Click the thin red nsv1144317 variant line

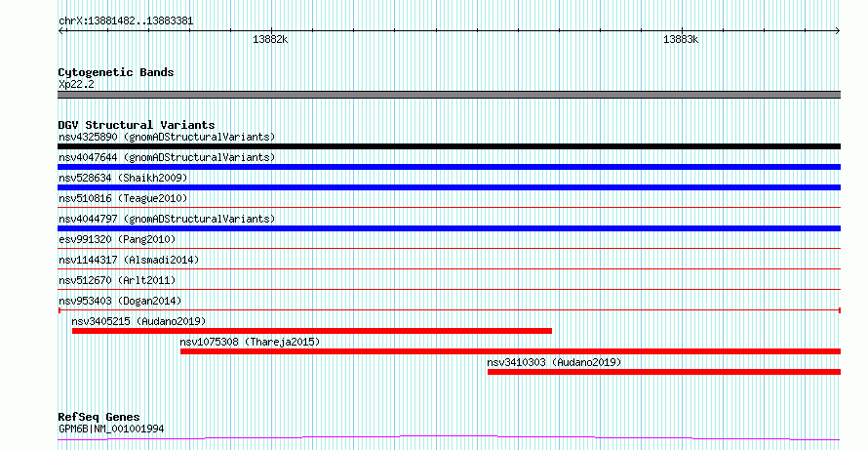pyautogui.click(x=449, y=269)
